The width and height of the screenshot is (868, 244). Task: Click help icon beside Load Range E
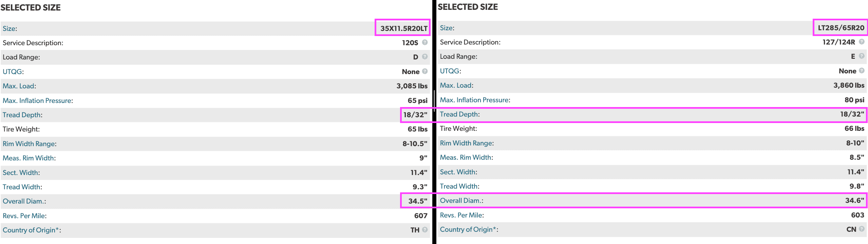(861, 56)
